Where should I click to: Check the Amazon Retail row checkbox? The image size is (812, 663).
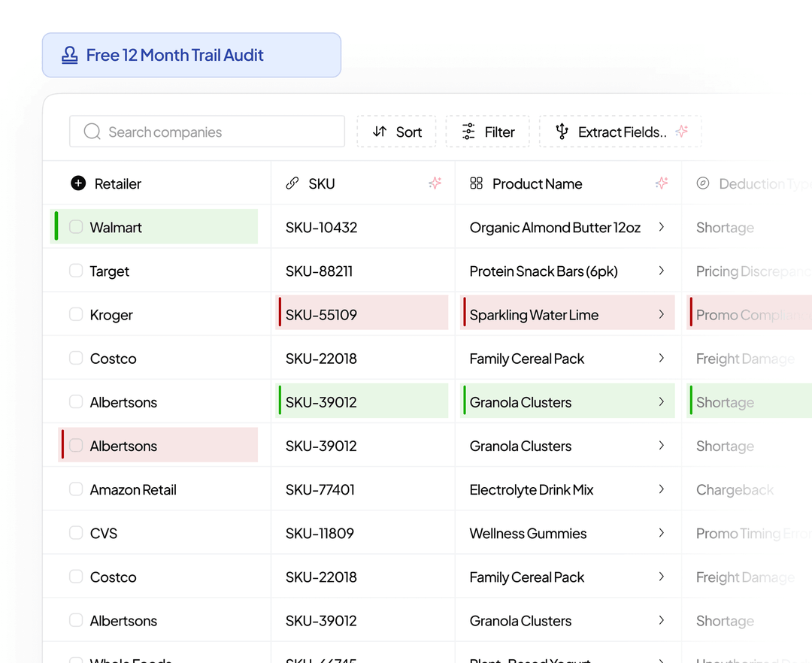[x=76, y=489]
